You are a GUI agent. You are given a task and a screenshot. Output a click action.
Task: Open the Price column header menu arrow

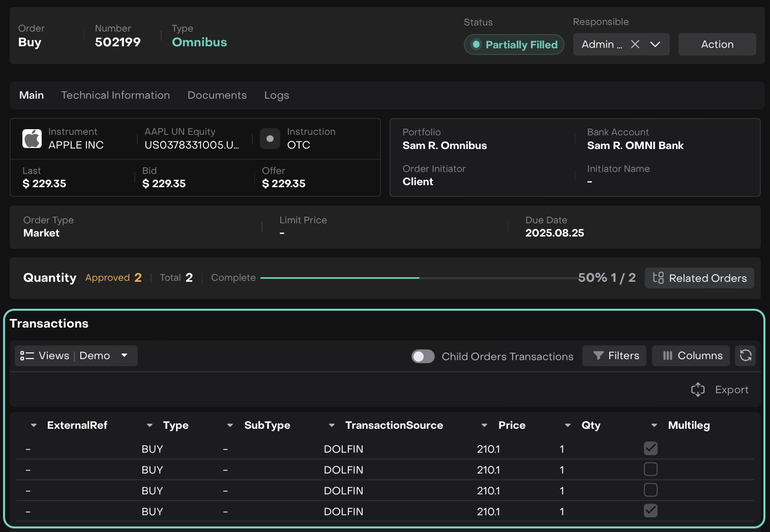click(484, 425)
